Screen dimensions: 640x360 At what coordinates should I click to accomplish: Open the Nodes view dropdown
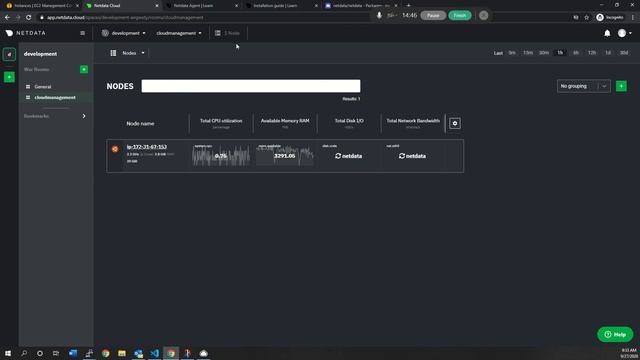click(x=133, y=53)
